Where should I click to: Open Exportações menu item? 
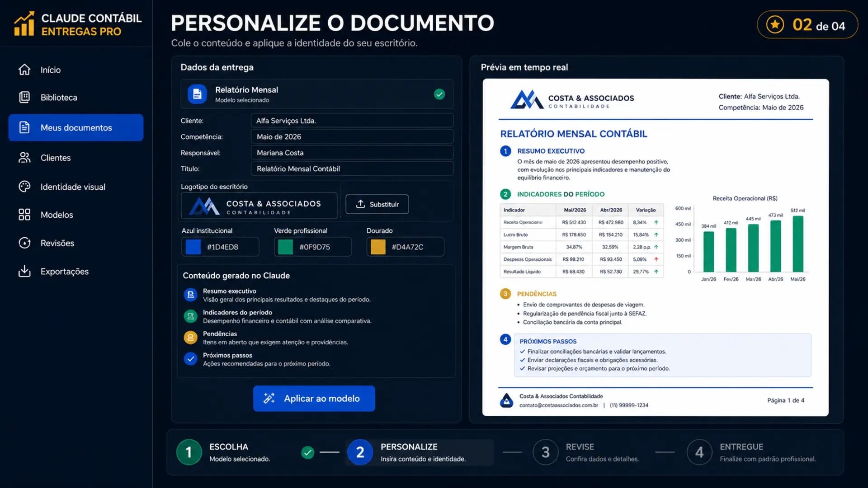tap(76, 271)
